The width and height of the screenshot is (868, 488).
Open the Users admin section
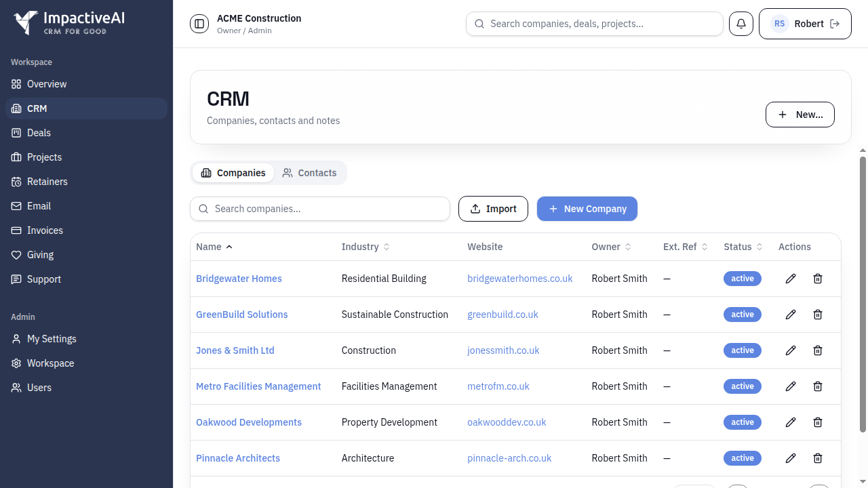click(39, 388)
